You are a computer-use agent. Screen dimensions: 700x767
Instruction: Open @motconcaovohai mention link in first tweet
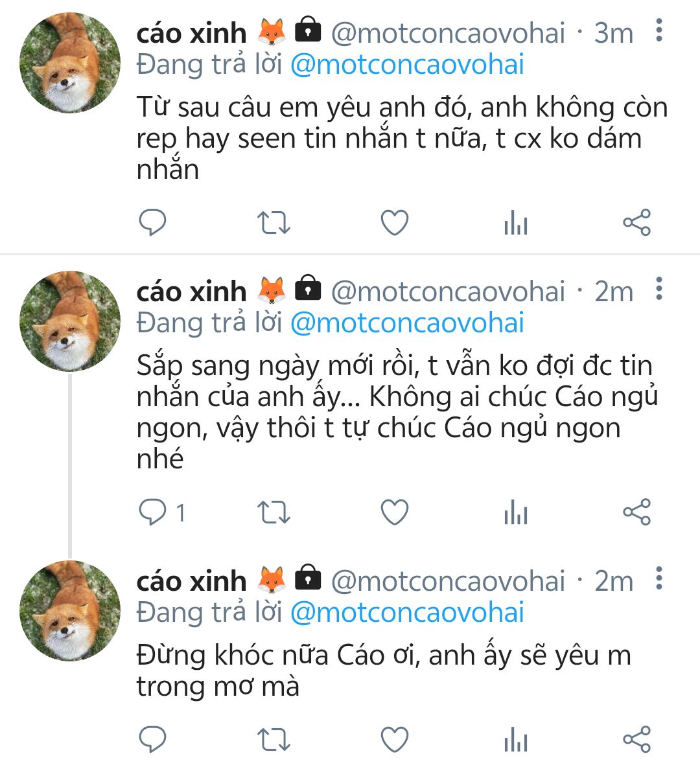pyautogui.click(x=407, y=65)
